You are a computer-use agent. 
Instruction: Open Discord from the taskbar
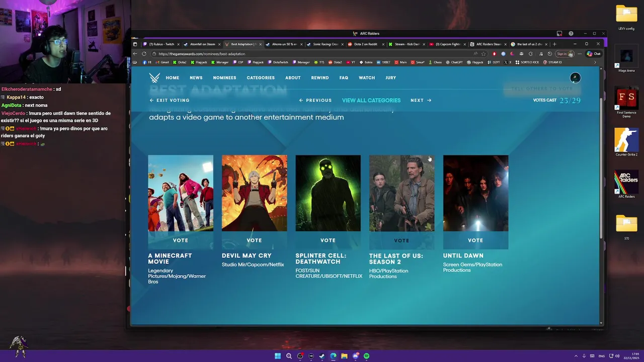[355, 356]
